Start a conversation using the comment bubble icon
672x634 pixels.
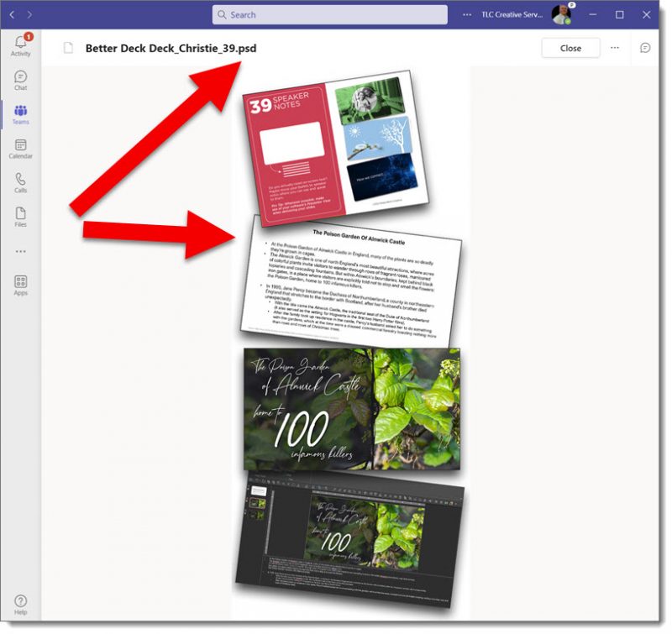click(x=645, y=49)
